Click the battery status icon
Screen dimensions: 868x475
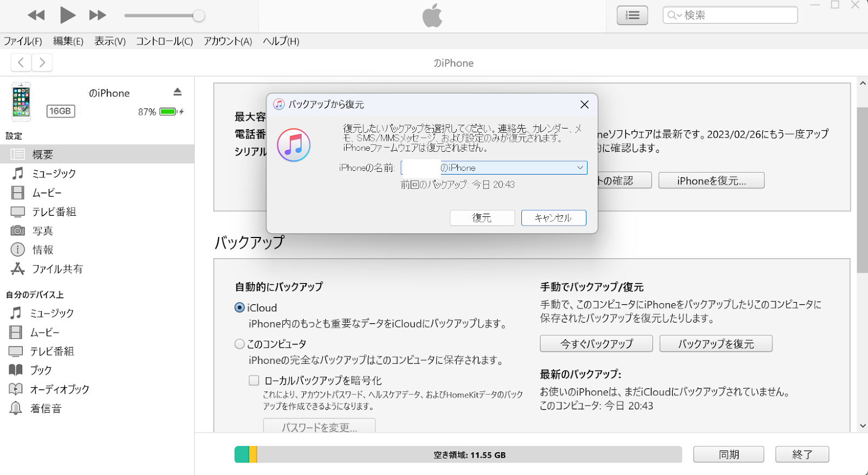(x=171, y=112)
